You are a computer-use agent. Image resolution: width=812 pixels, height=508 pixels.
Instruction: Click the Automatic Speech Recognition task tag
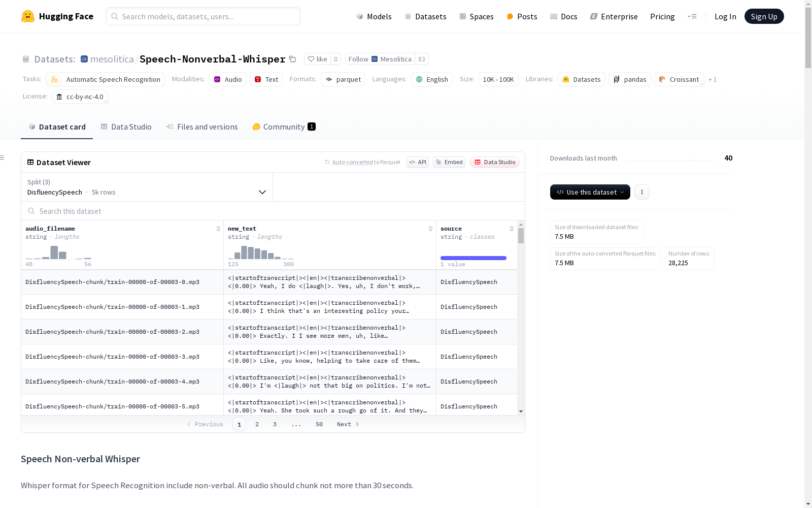click(x=105, y=79)
